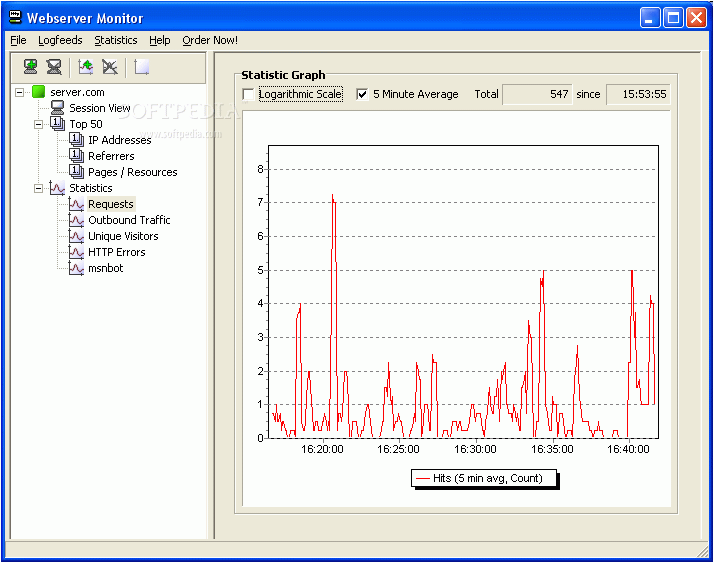Click the Referrers list icon
The height and width of the screenshot is (562, 714).
76,156
